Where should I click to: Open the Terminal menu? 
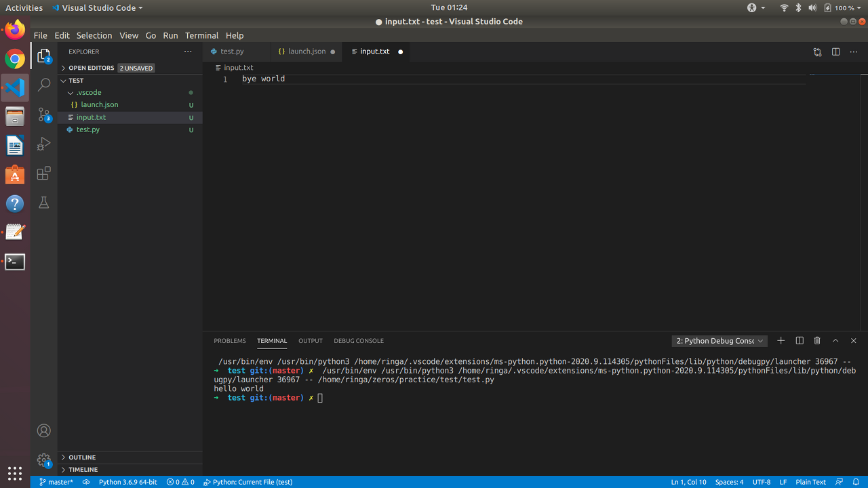click(201, 35)
